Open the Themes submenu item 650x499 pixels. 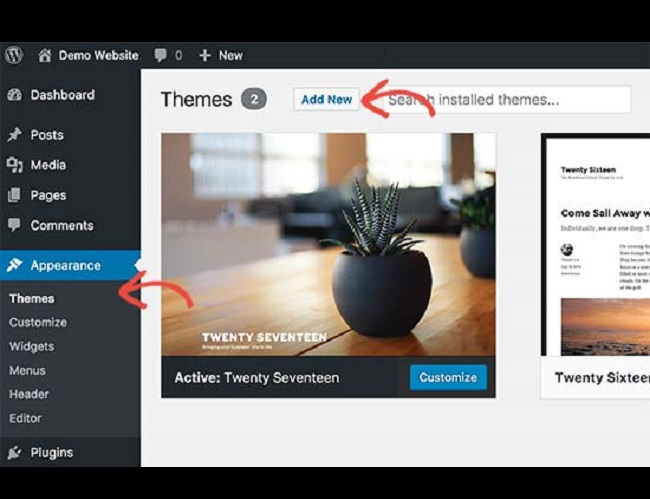[32, 298]
